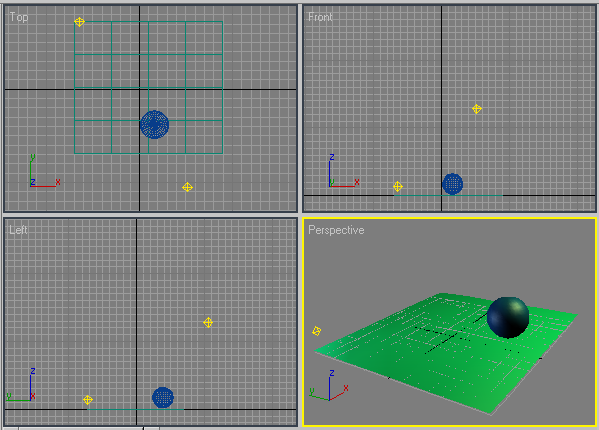Select the light gizmo below the plane in Top viewport
The width and height of the screenshot is (599, 430).
pos(187,187)
